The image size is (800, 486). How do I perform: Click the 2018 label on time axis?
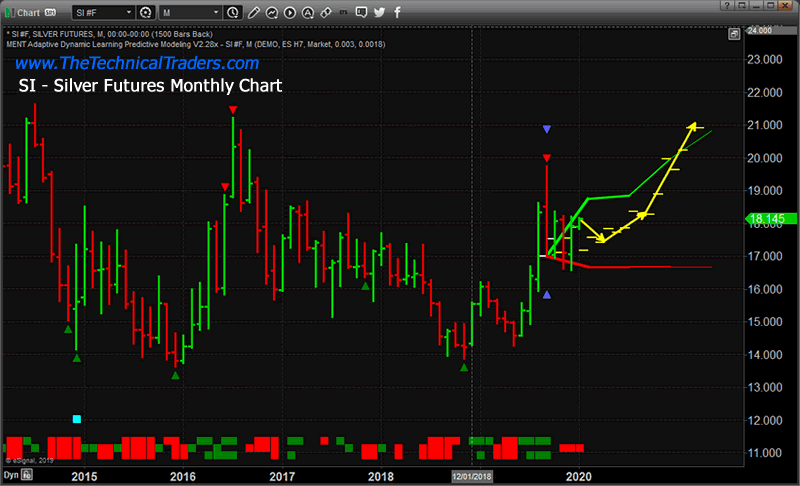[x=381, y=477]
